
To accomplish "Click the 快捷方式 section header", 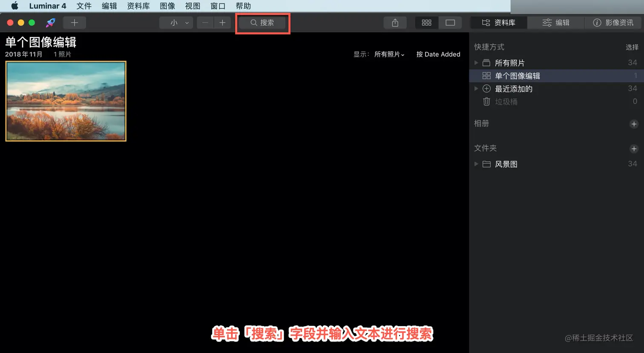I will pos(489,47).
